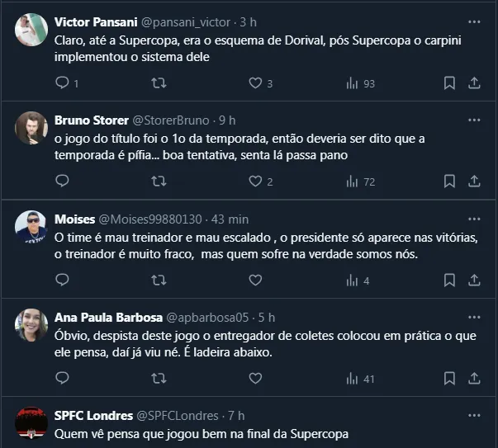
Task: Retweet Bruno Storer's tweet
Action: coord(159,182)
